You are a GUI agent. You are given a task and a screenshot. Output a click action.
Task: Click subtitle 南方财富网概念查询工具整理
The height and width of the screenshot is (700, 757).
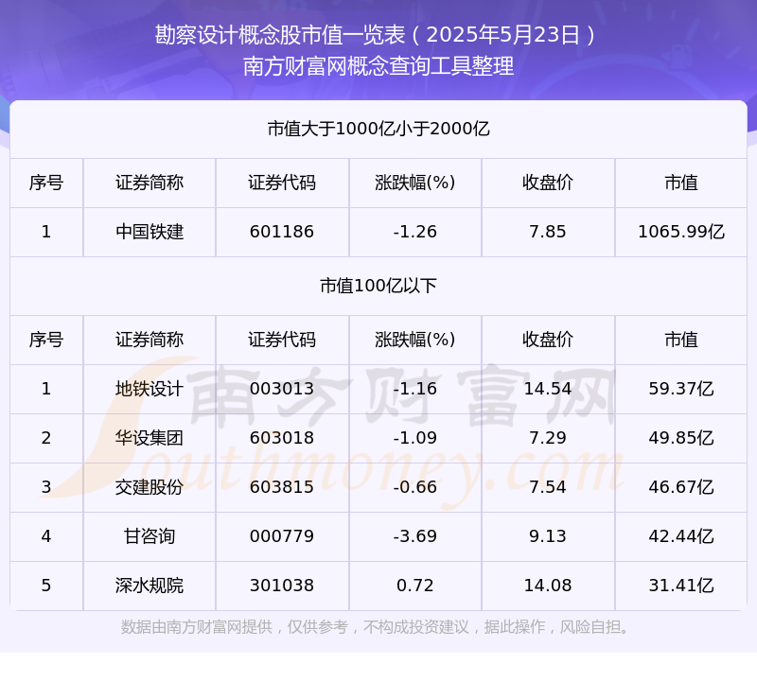pos(378,66)
